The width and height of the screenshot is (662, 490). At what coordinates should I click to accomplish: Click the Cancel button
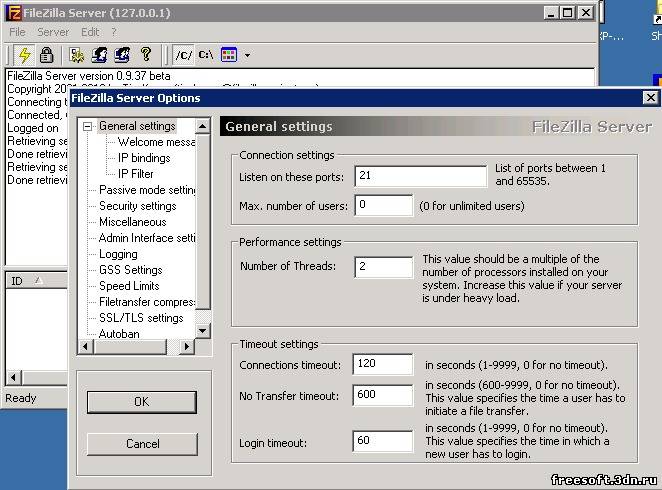[x=142, y=444]
